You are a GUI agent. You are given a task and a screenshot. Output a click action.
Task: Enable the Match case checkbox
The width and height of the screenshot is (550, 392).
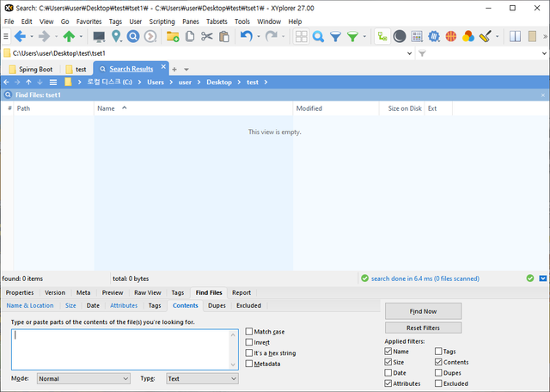click(249, 331)
